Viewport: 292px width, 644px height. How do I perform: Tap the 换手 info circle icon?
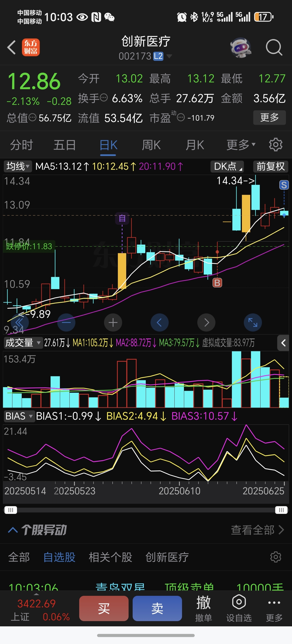104,98
